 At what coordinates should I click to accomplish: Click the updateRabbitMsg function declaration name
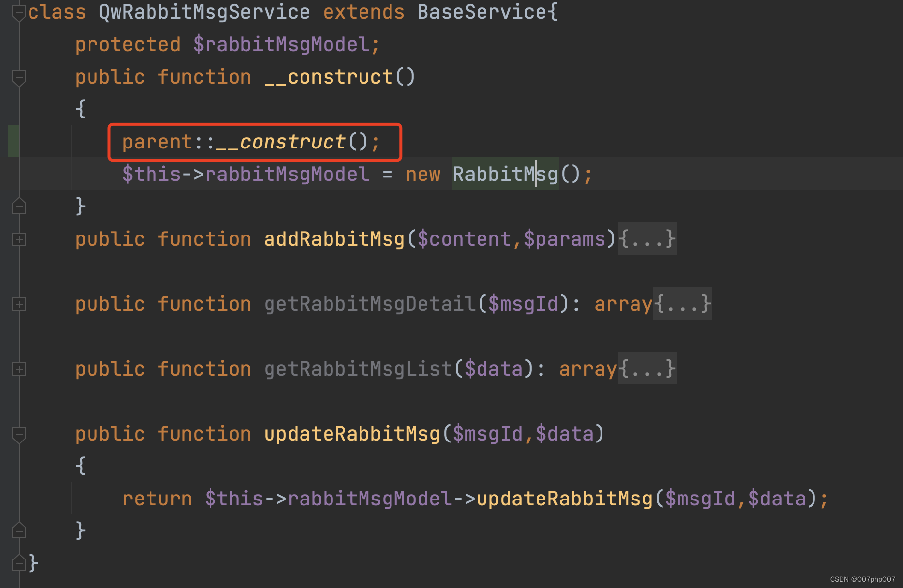[352, 434]
